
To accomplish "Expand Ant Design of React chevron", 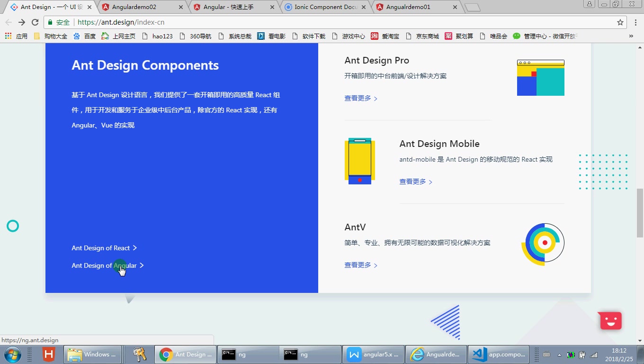I will (x=135, y=248).
